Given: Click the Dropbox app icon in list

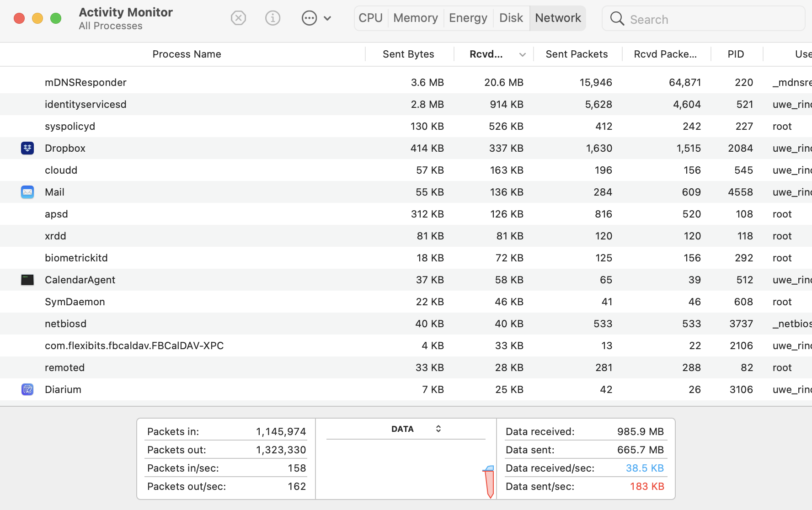Looking at the screenshot, I should coord(27,148).
